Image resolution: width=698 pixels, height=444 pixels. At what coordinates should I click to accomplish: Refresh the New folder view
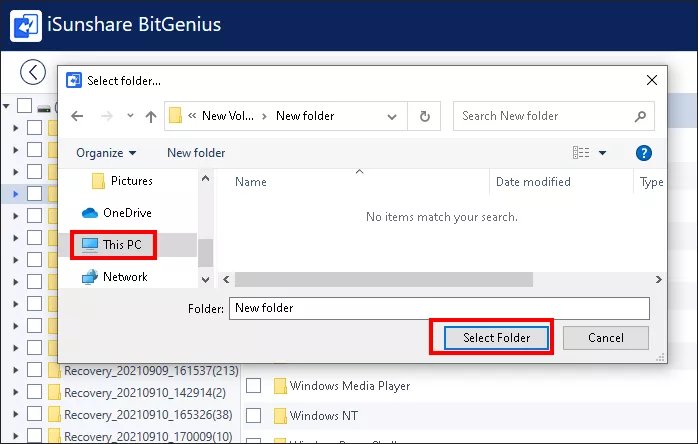click(425, 116)
